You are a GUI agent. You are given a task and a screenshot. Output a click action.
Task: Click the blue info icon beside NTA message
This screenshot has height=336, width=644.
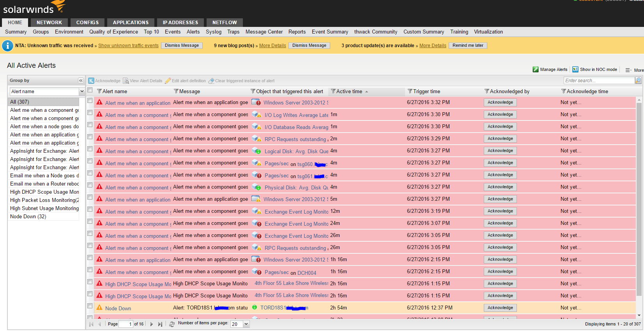coord(7,46)
